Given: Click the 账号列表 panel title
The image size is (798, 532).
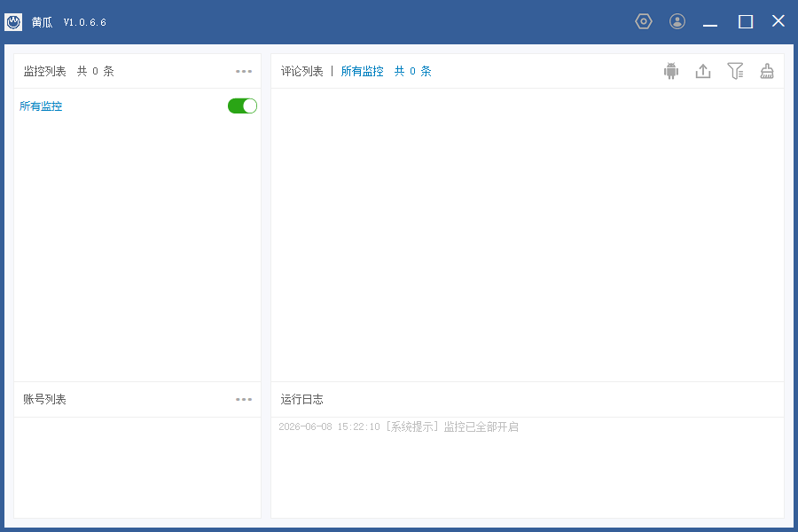Looking at the screenshot, I should click(45, 400).
